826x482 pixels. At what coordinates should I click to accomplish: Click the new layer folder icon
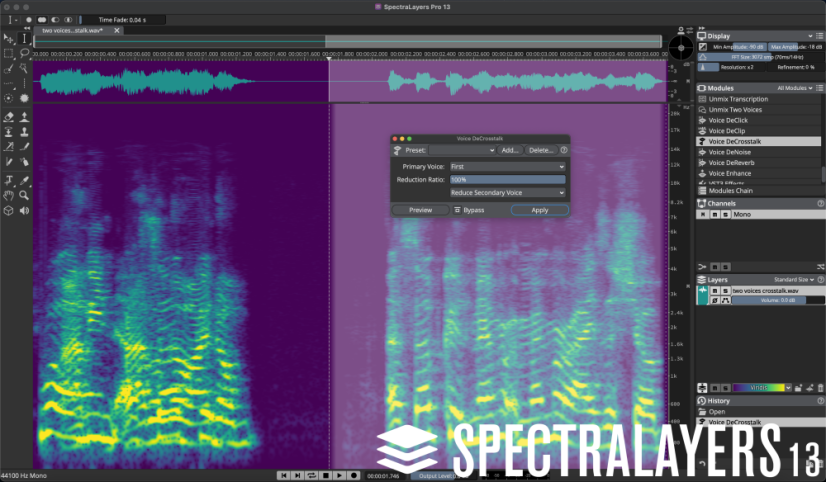coord(799,388)
